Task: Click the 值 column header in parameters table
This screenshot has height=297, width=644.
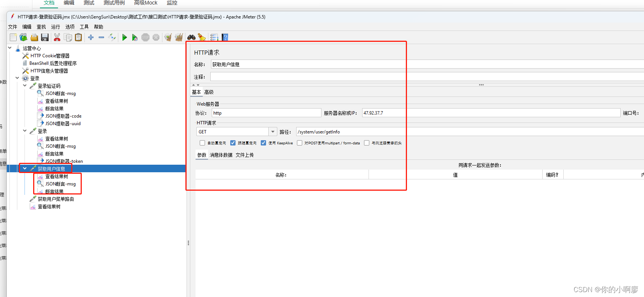Action: pyautogui.click(x=455, y=175)
